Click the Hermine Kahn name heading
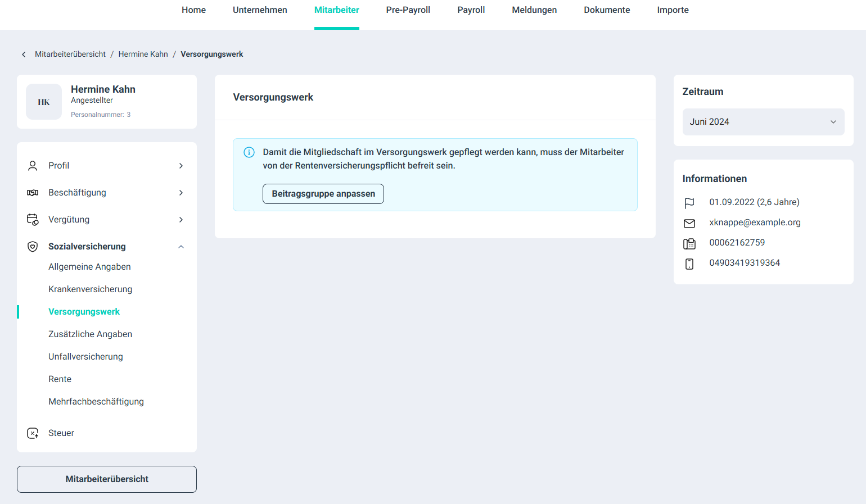The width and height of the screenshot is (866, 504). click(x=103, y=89)
